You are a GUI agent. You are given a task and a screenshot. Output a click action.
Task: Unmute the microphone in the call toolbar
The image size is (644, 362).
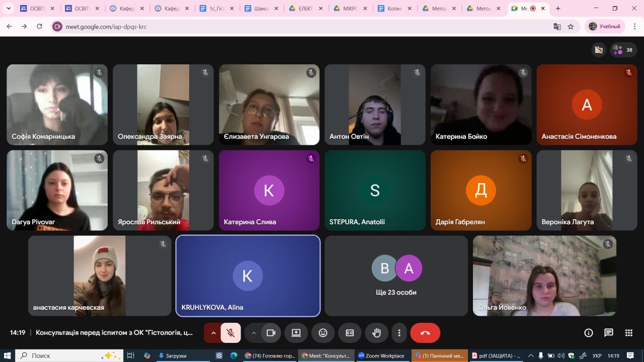click(231, 333)
